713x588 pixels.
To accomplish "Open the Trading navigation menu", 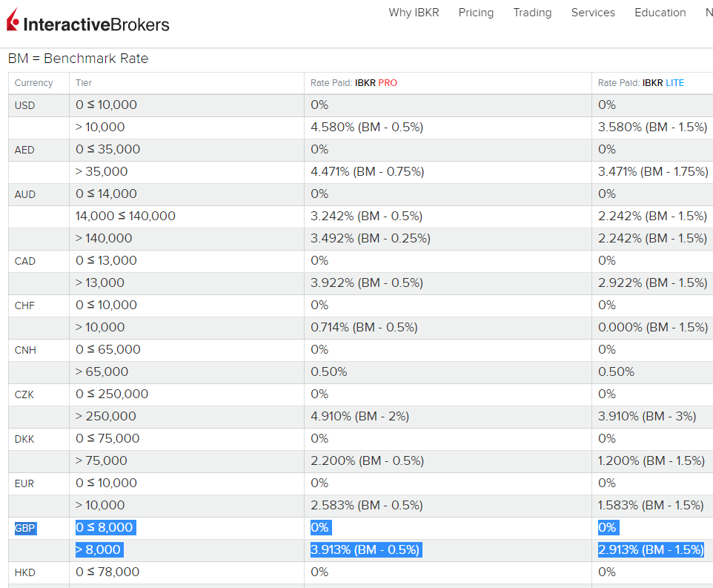I will pyautogui.click(x=532, y=13).
